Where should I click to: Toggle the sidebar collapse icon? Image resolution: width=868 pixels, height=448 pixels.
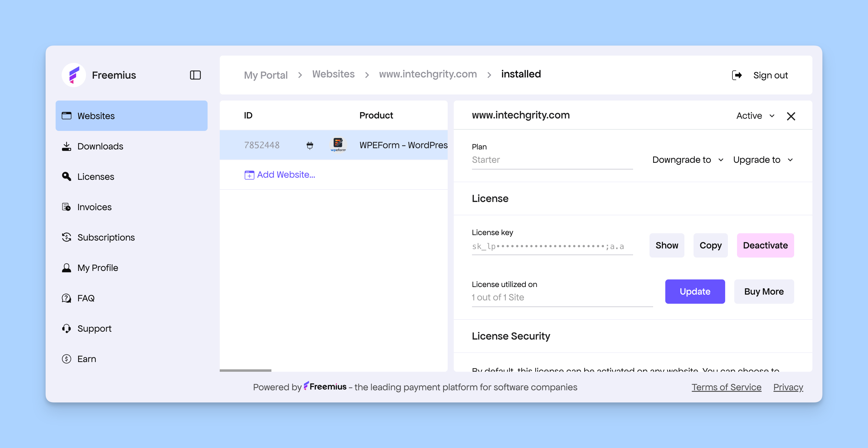pos(195,75)
